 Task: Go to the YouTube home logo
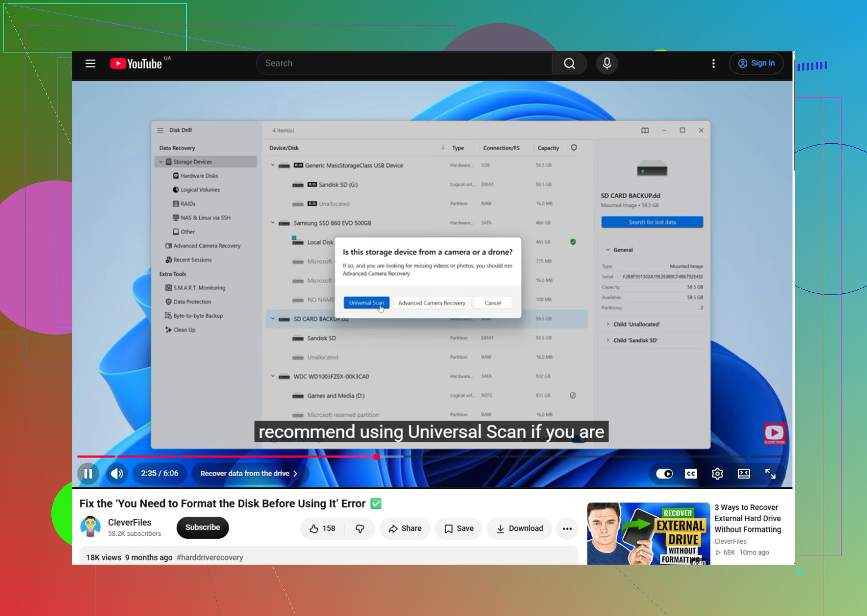pos(136,64)
